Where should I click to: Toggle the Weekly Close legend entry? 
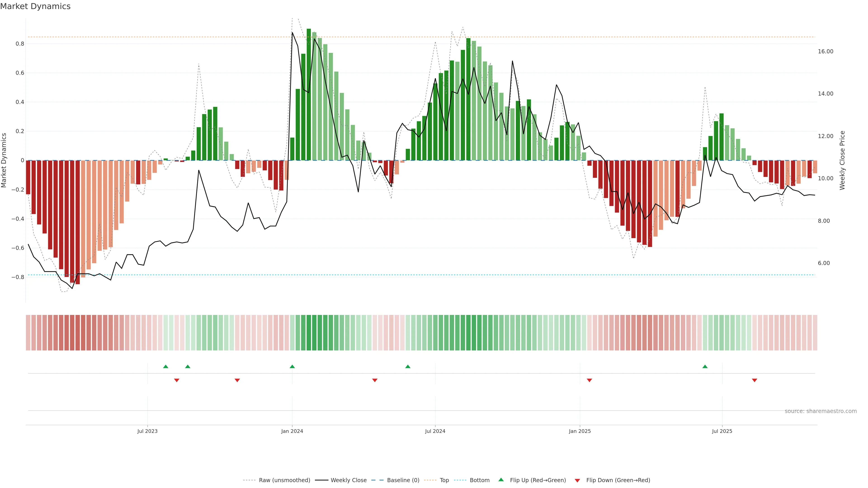point(348,480)
